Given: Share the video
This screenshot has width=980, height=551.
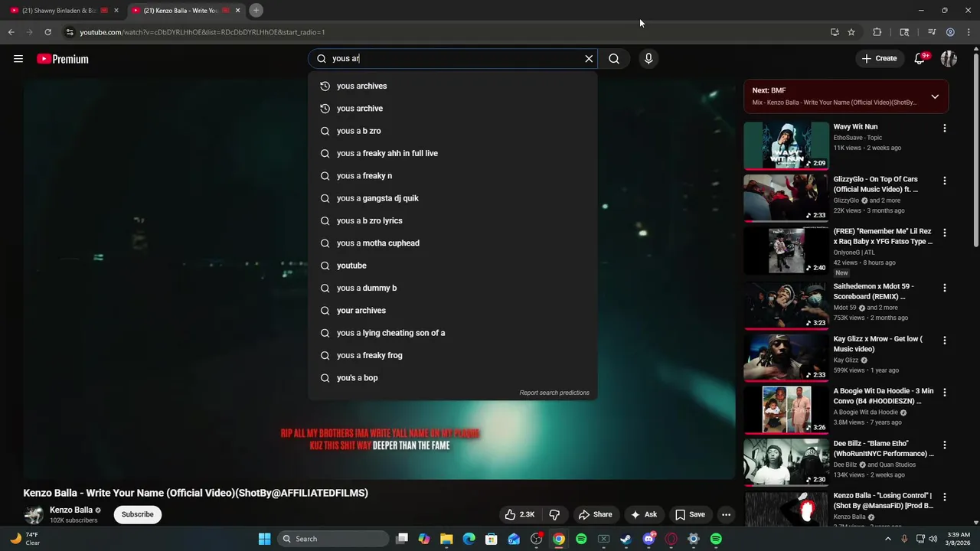Looking at the screenshot, I should 595,514.
